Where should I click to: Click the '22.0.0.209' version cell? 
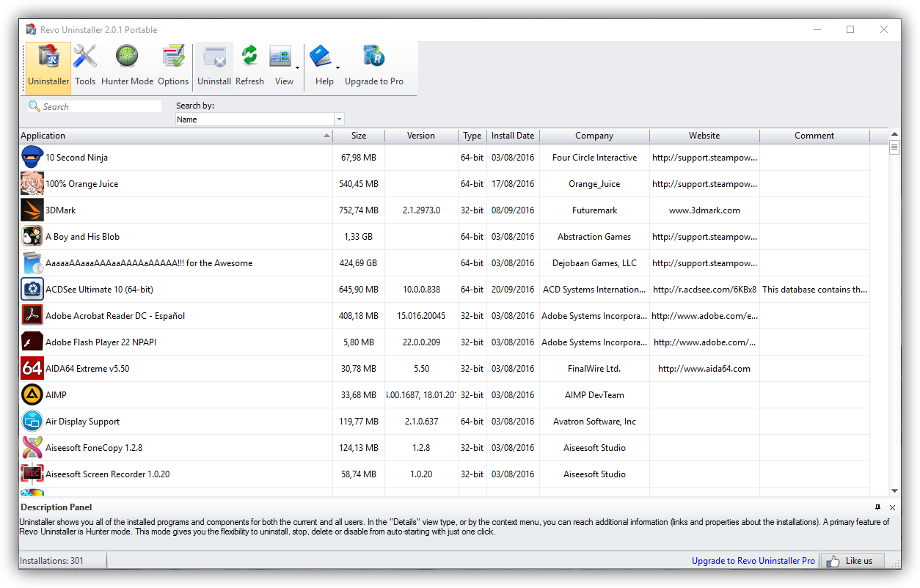tap(421, 342)
